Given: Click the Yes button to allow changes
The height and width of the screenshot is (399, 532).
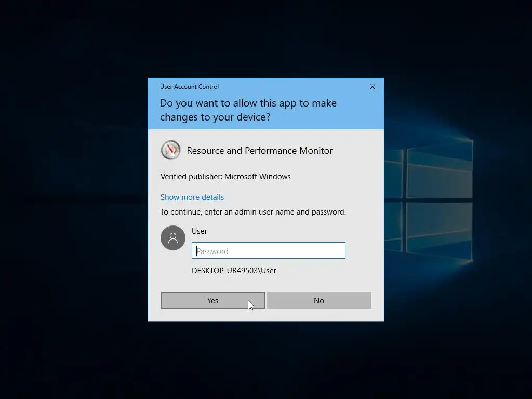Looking at the screenshot, I should (212, 300).
